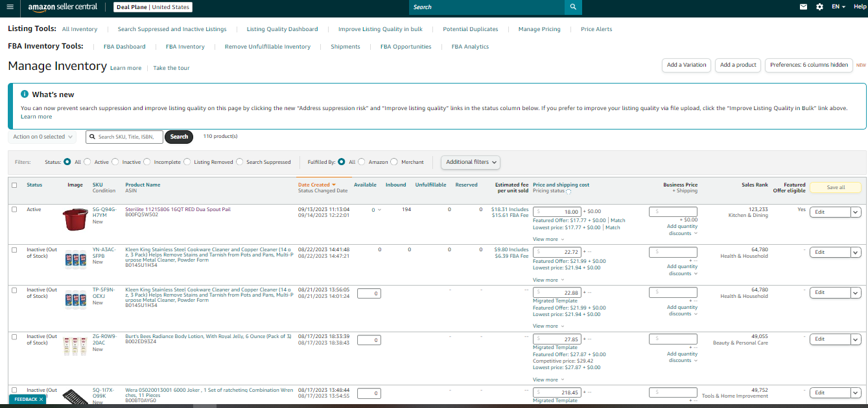Open All Inventory listing tool
The width and height of the screenshot is (868, 408).
click(80, 29)
